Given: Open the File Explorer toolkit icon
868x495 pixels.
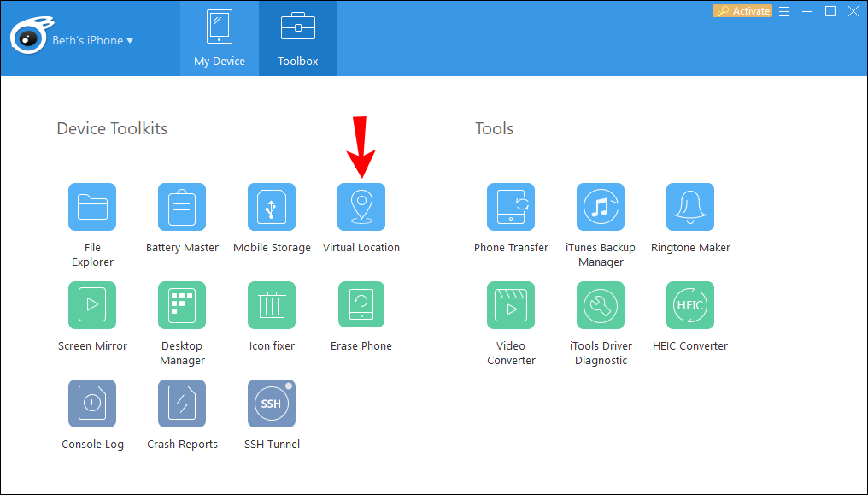Looking at the screenshot, I should tap(92, 207).
